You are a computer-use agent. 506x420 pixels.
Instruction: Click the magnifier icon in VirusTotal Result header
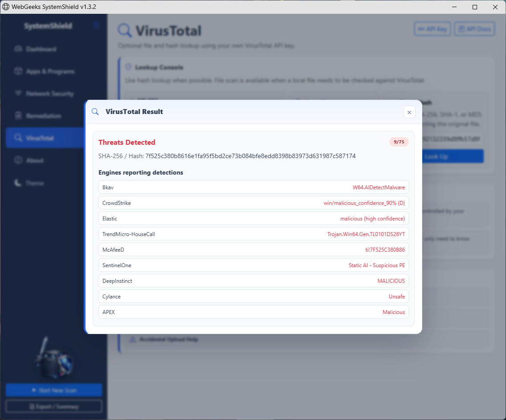95,112
